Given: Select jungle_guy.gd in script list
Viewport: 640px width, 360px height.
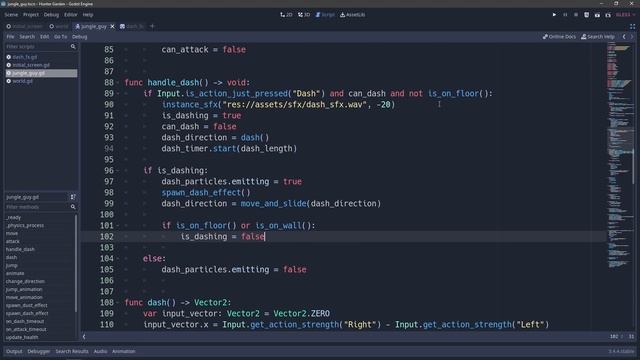Looking at the screenshot, I should click(x=41, y=73).
